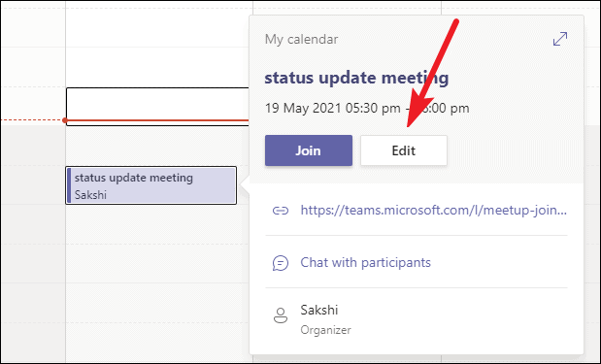Select the organizer person avatar icon
Screen dimensions: 601x364
coord(281,315)
